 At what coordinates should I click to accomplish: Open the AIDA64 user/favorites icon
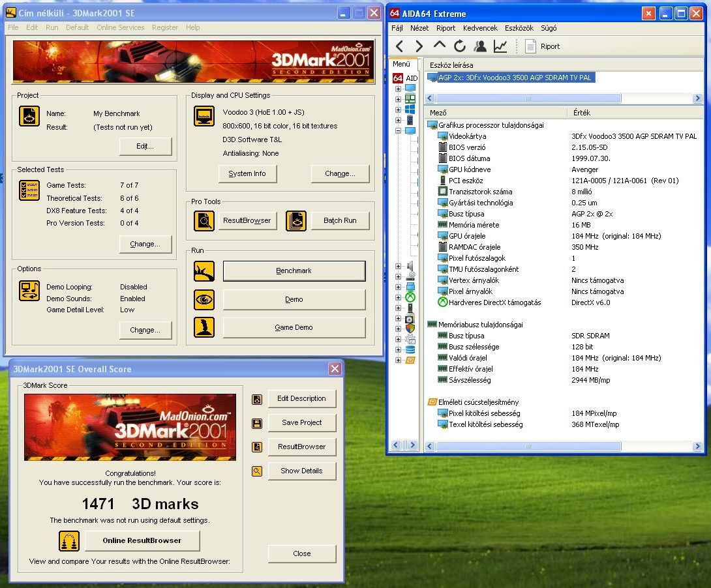tap(480, 46)
